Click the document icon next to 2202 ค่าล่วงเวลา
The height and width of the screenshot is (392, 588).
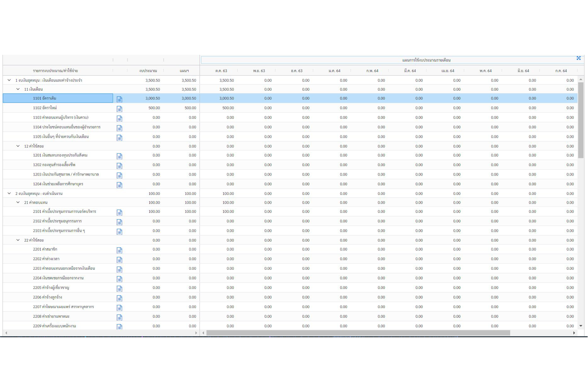coord(119,260)
